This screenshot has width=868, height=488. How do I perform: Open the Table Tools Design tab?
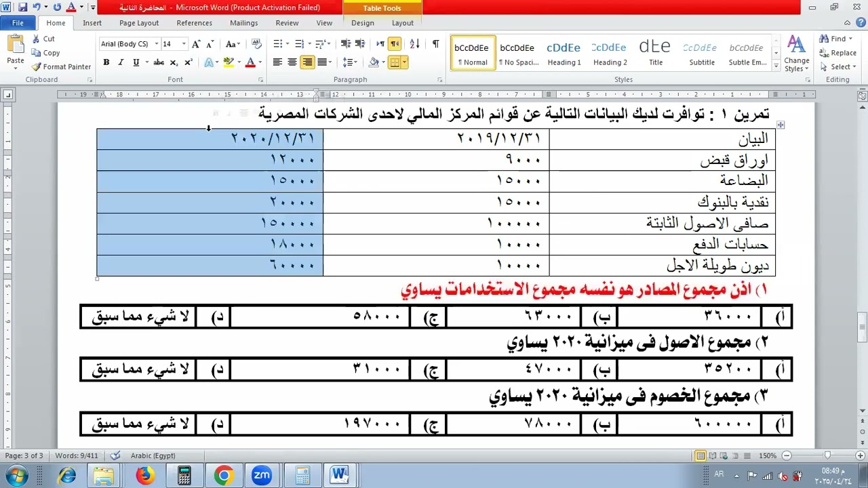pos(362,23)
